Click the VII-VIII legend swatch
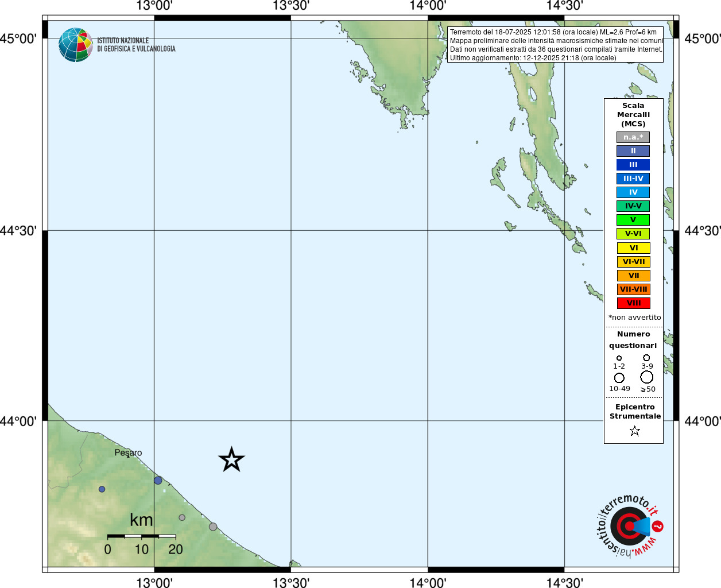The image size is (721, 588). 633,289
